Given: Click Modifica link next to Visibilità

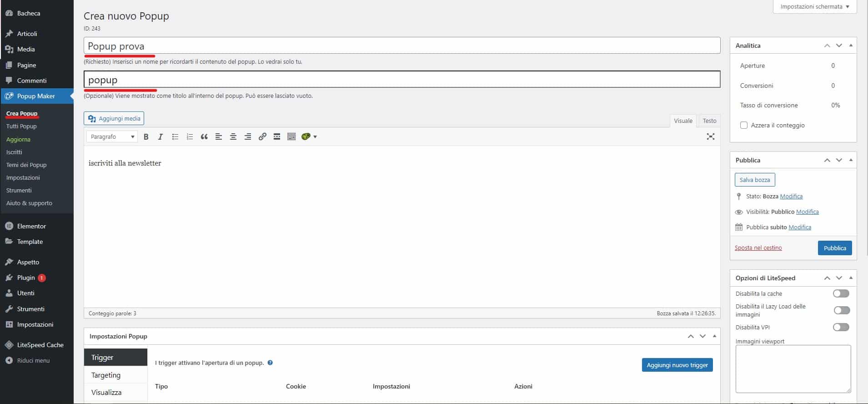Looking at the screenshot, I should click(808, 212).
